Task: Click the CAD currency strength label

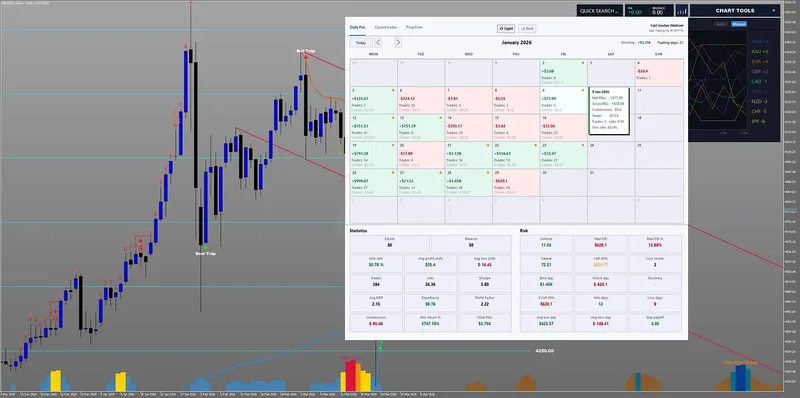Action: (x=760, y=82)
